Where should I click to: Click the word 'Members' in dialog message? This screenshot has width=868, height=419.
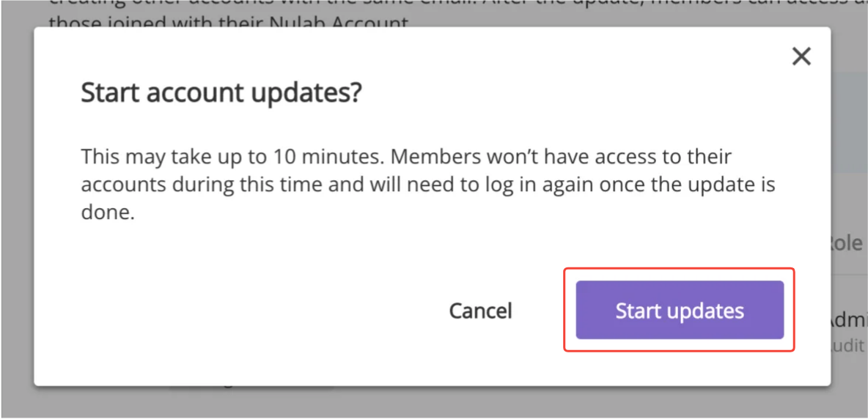pos(434,157)
